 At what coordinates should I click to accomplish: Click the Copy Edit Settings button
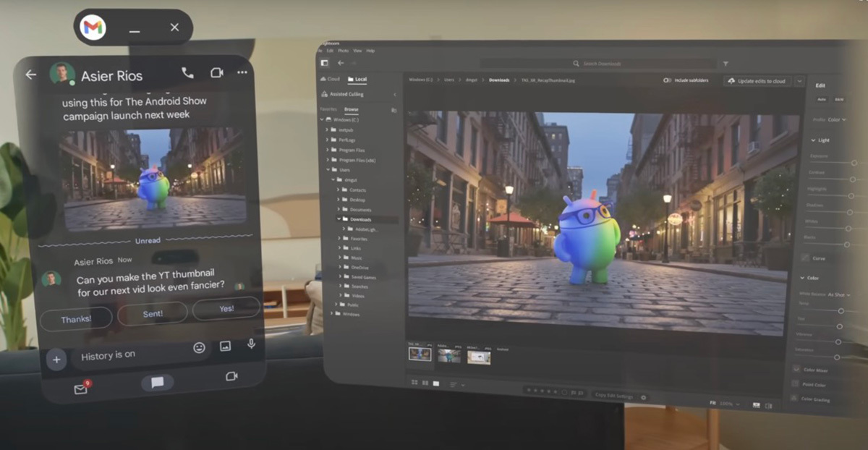click(x=614, y=396)
